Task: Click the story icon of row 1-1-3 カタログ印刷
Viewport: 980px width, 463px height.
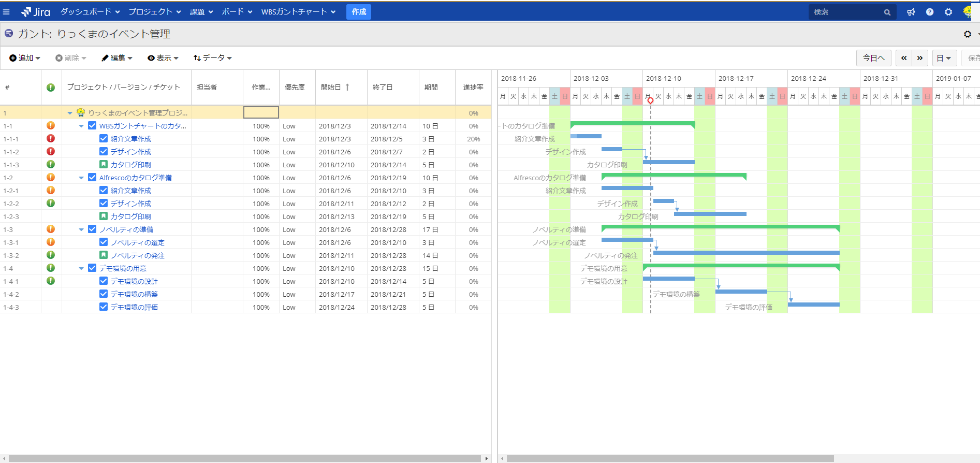Action: (x=104, y=165)
